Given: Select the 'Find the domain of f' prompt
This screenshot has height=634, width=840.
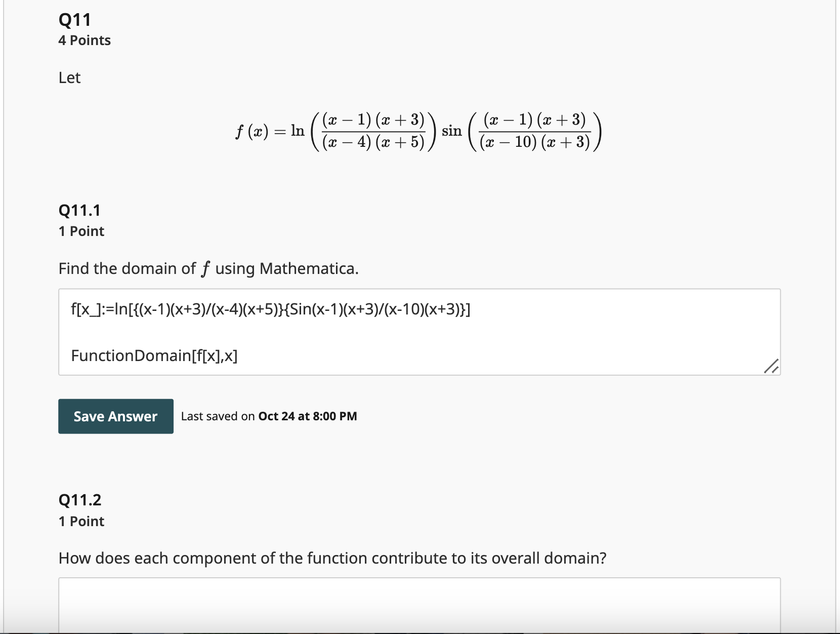Looking at the screenshot, I should pos(208,268).
